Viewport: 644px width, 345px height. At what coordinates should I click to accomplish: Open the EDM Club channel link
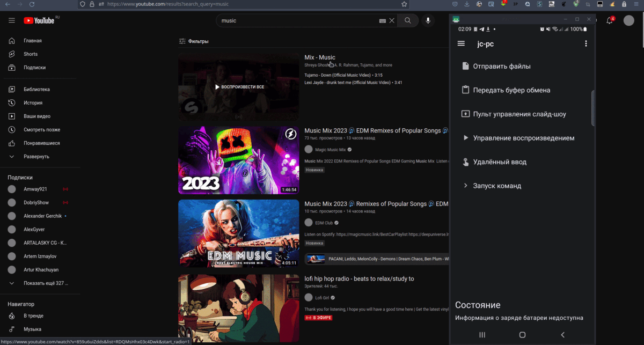324,223
